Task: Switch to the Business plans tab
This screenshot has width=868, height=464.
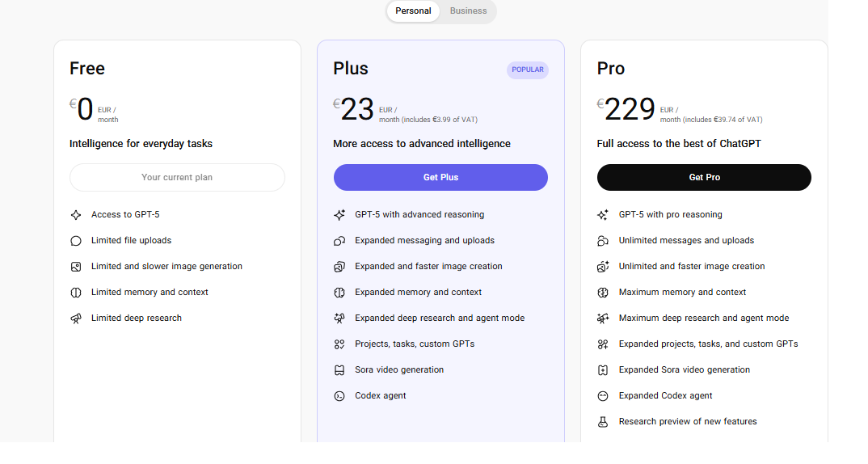Action: [x=468, y=11]
